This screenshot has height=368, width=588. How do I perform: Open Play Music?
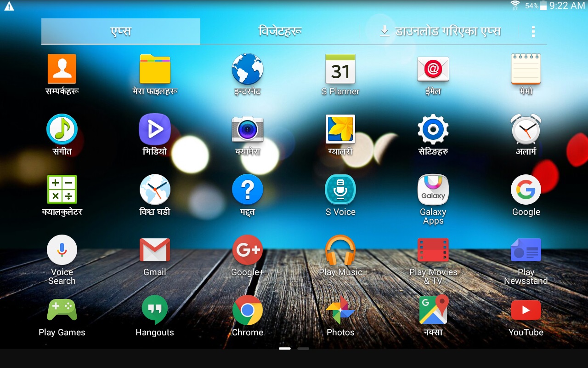[x=340, y=250]
